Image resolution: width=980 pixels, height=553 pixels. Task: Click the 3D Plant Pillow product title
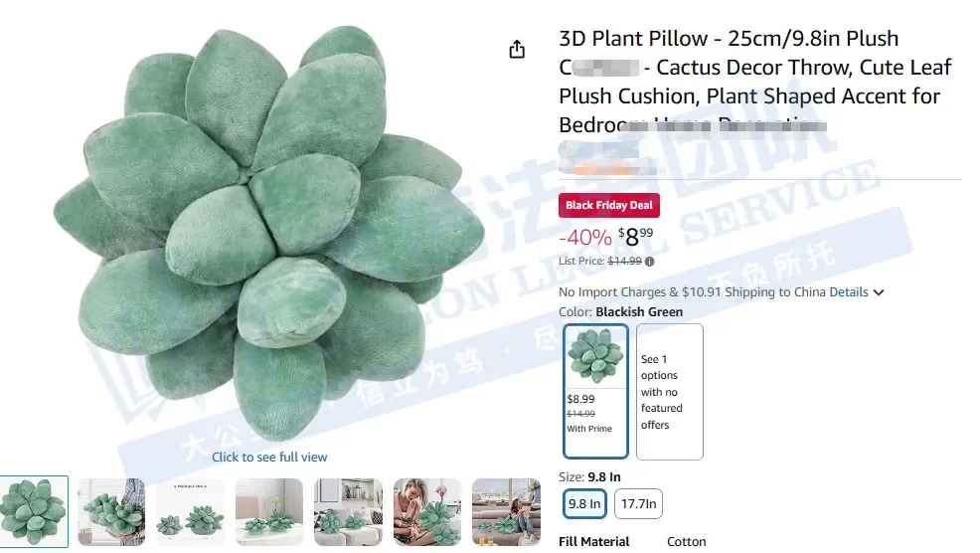[x=755, y=82]
